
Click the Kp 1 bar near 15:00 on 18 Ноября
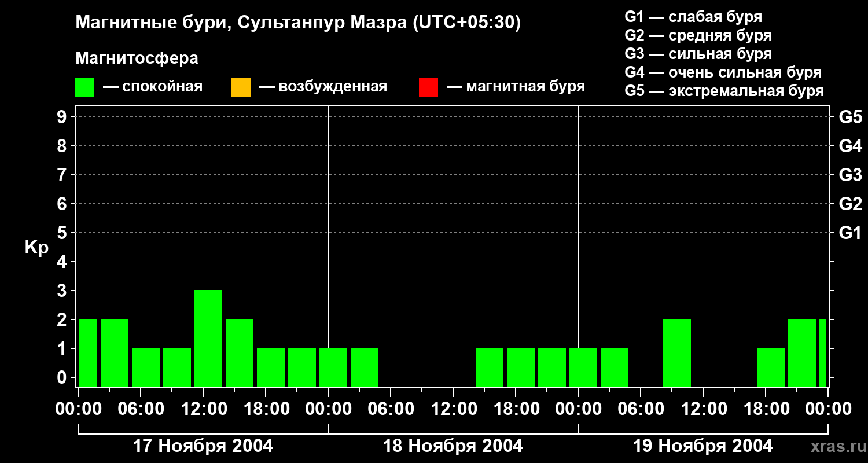pos(490,367)
